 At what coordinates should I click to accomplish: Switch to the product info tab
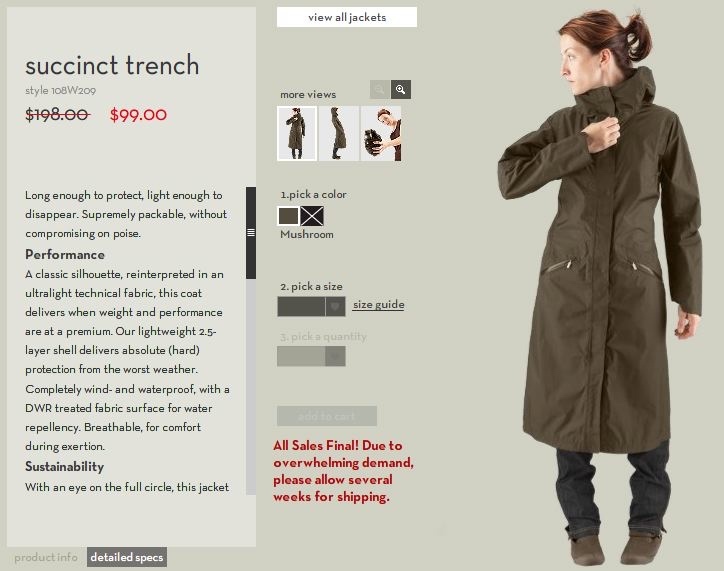click(x=46, y=557)
